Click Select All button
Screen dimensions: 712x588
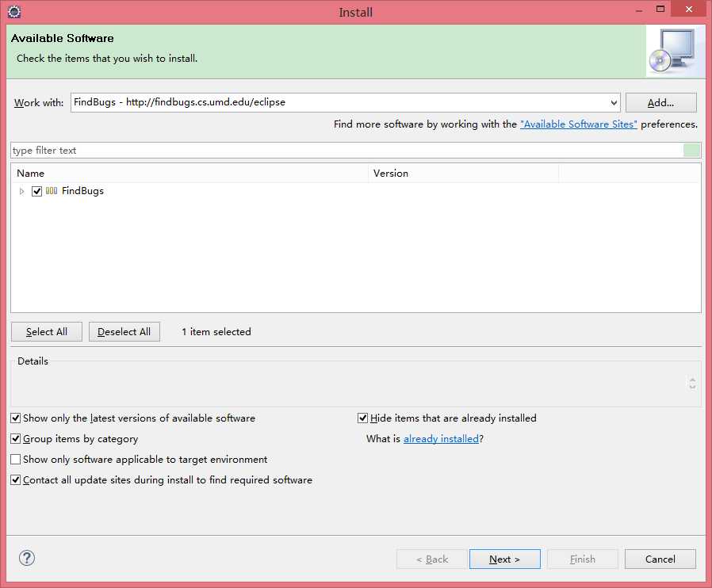click(47, 332)
